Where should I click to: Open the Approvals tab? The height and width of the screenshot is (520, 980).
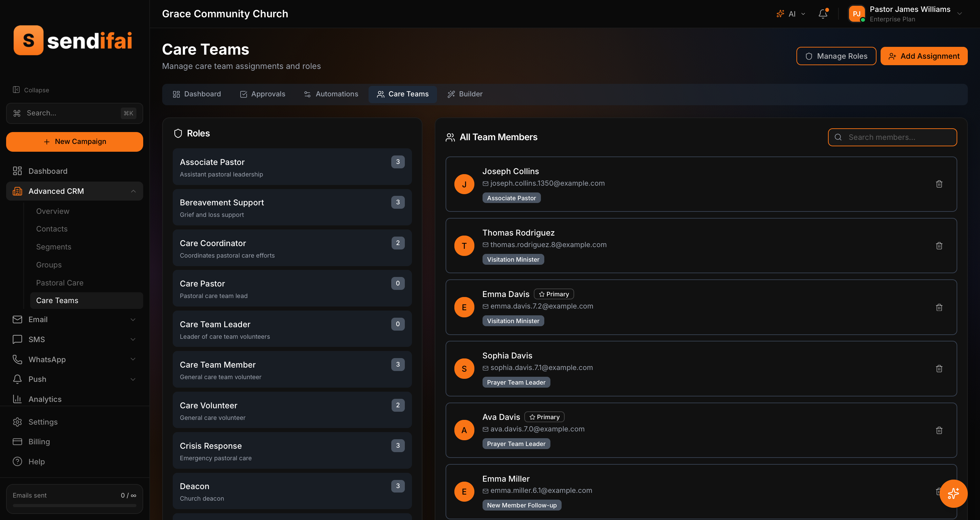click(x=263, y=94)
